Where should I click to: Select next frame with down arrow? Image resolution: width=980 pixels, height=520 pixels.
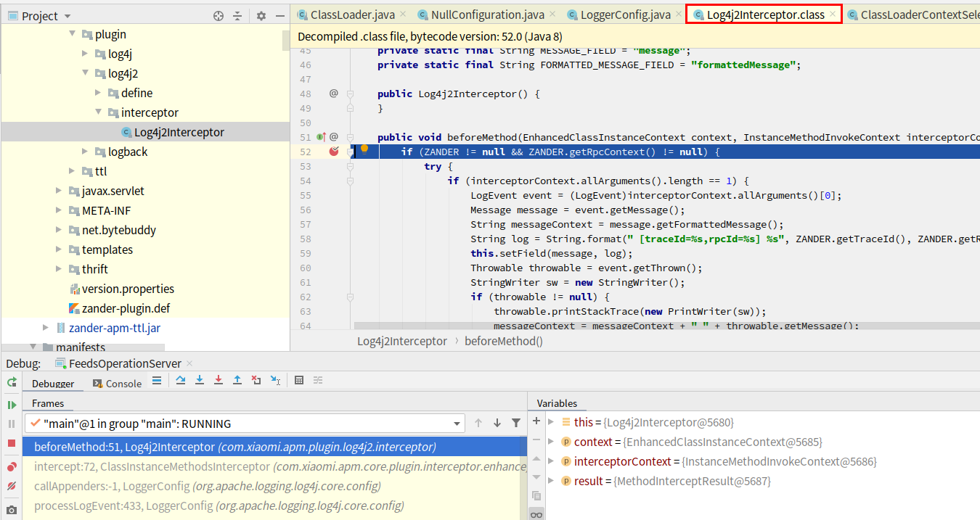(x=497, y=423)
